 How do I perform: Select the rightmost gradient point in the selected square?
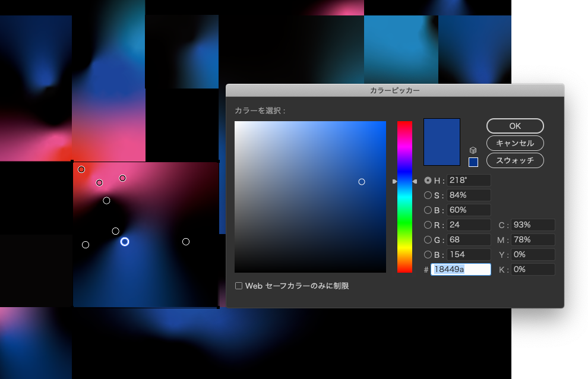coord(186,242)
